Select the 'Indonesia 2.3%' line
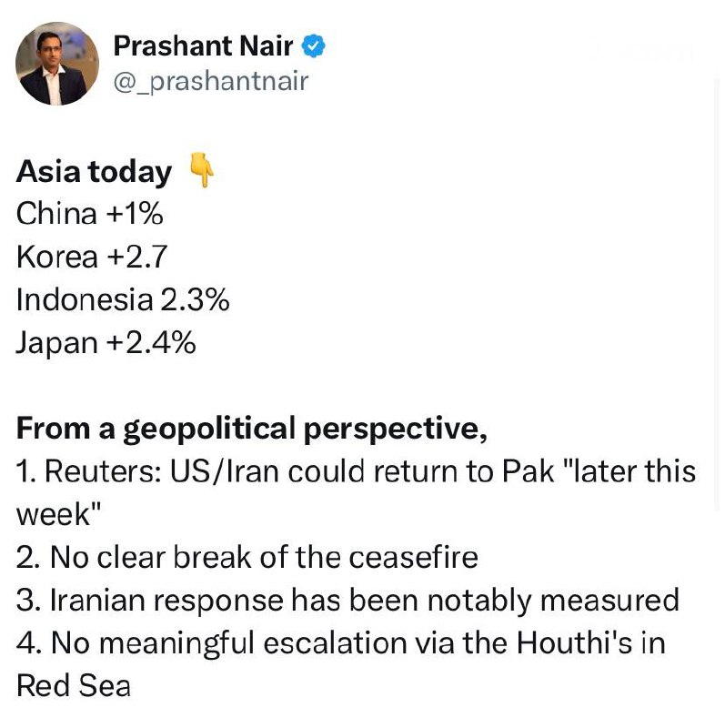725x728 pixels. [x=123, y=300]
